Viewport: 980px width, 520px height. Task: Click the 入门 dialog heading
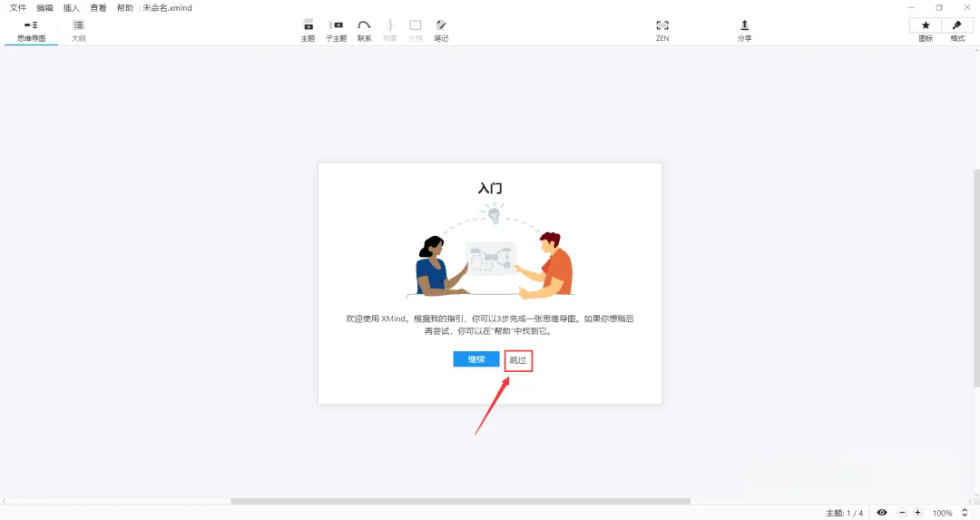coord(490,188)
